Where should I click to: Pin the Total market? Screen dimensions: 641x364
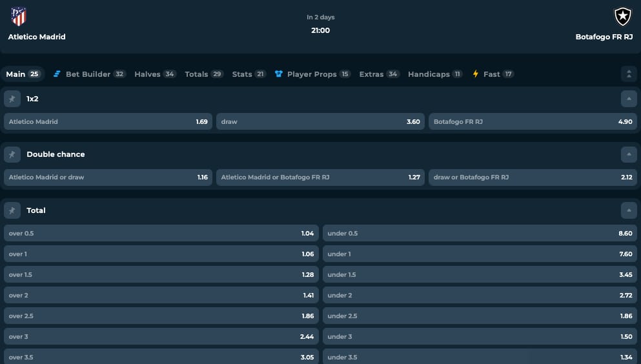click(12, 210)
